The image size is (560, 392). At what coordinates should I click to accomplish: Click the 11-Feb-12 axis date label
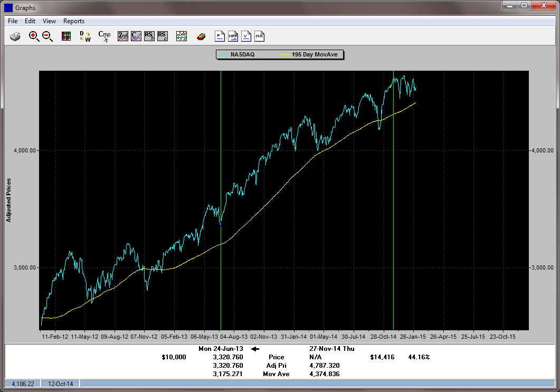[55, 337]
